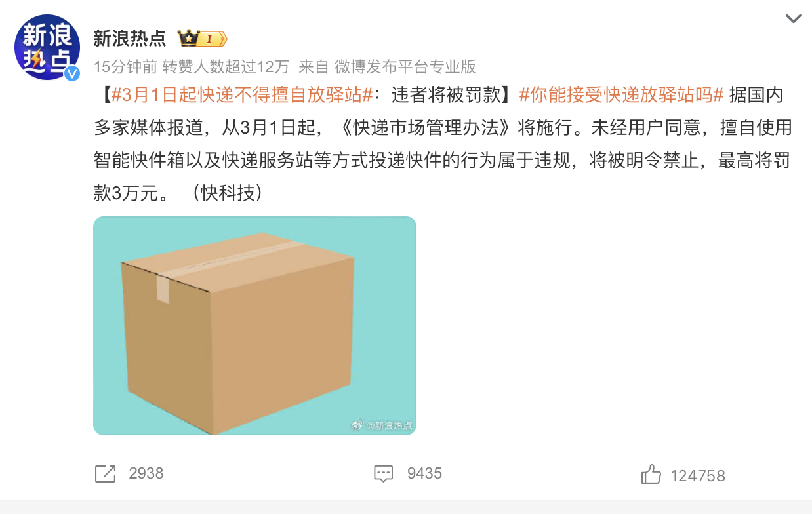The image size is (812, 514).
Task: Click the 微博发布平台专业版 source link
Action: click(405, 66)
